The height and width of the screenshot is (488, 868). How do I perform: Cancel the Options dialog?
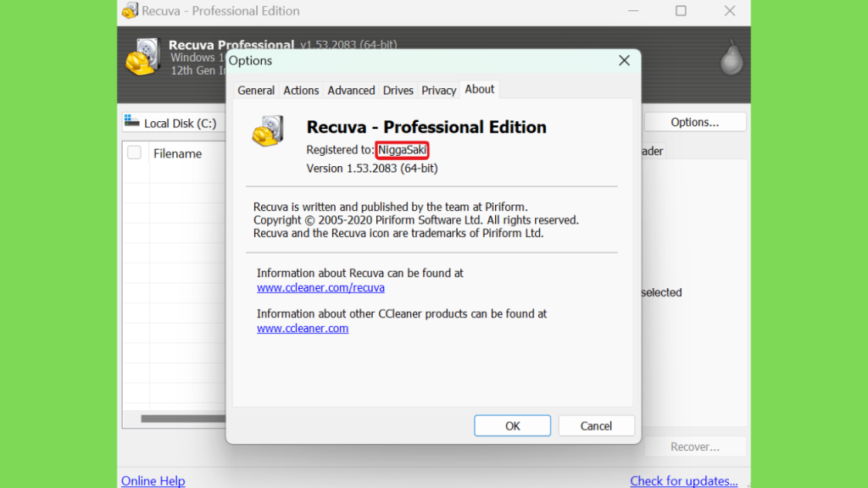click(596, 425)
